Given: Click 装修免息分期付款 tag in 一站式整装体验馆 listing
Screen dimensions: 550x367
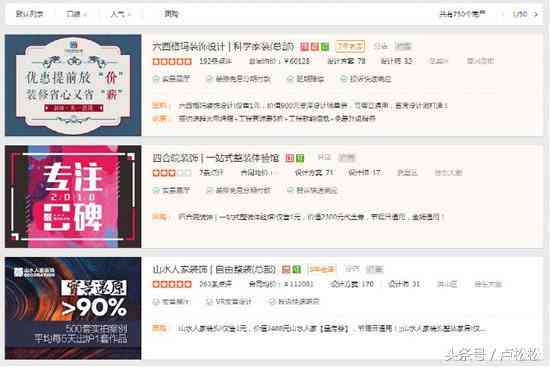Looking at the screenshot, I should pos(239,190).
